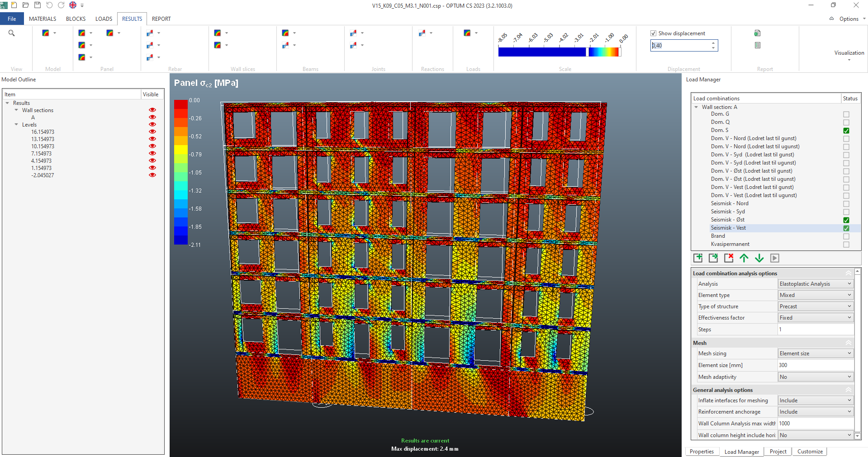This screenshot has height=457, width=868.
Task: Click the Loads visualization icon
Action: [x=467, y=33]
